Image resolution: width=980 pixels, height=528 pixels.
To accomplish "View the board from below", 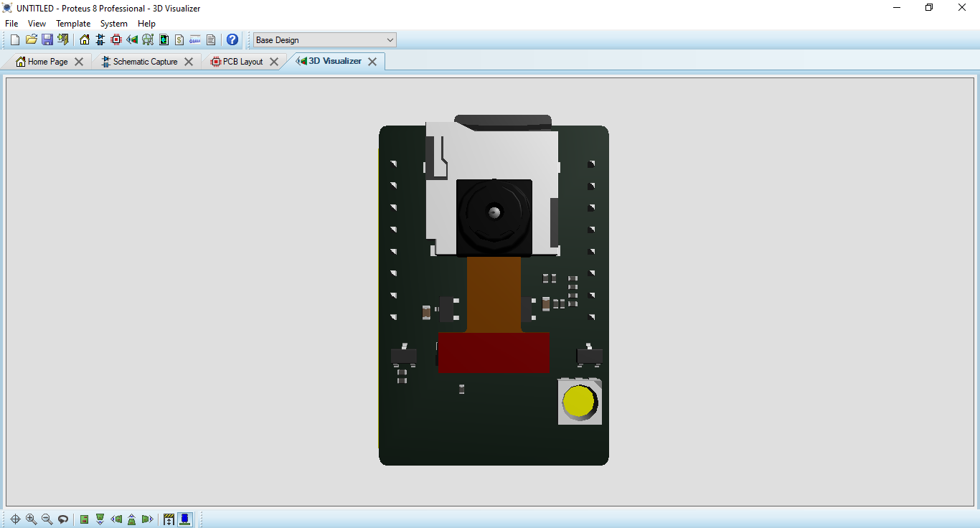I will pos(100,519).
